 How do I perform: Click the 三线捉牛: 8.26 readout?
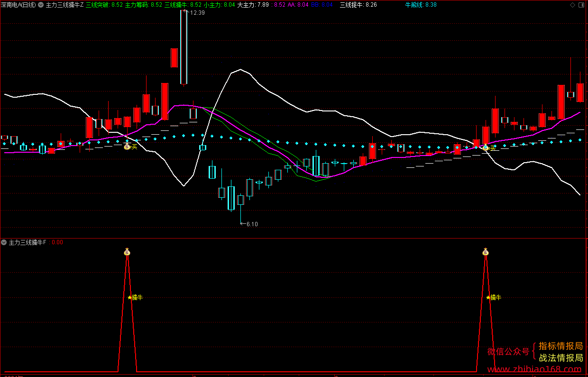(x=358, y=5)
